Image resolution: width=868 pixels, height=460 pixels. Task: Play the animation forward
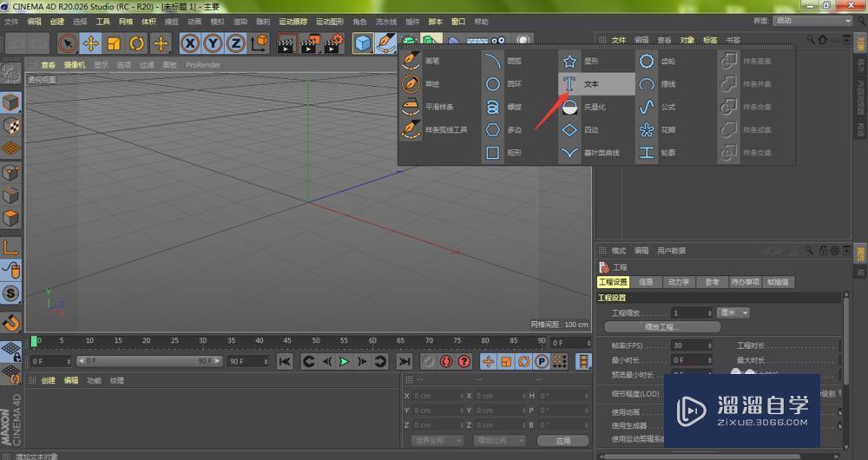tap(345, 361)
